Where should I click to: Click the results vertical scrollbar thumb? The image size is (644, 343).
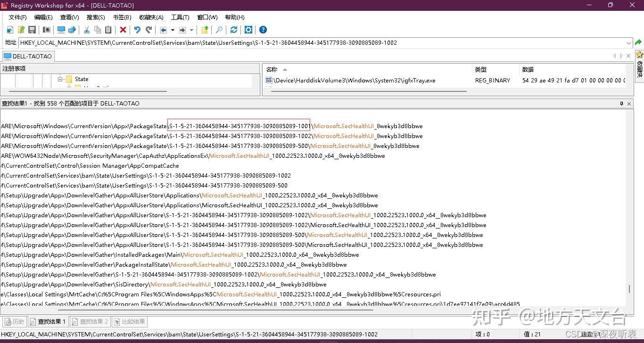[629, 288]
